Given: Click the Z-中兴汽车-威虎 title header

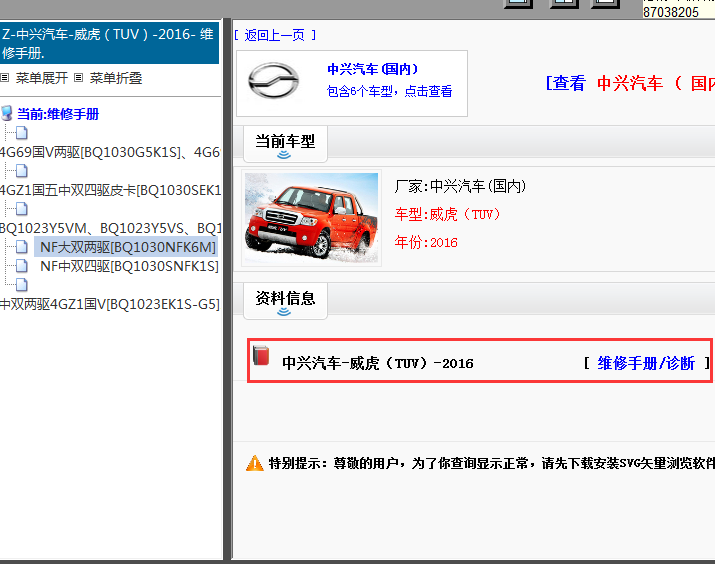Looking at the screenshot, I should [x=109, y=43].
